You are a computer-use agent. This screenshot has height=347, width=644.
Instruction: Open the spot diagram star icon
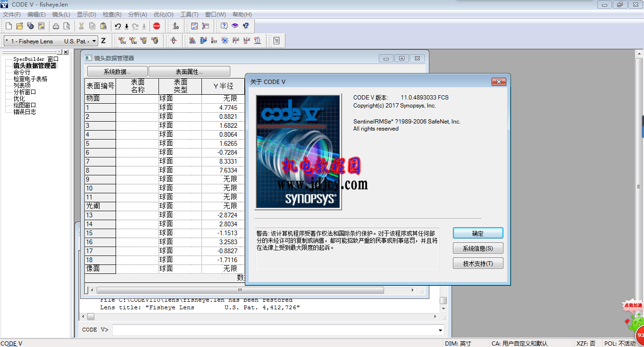click(225, 41)
